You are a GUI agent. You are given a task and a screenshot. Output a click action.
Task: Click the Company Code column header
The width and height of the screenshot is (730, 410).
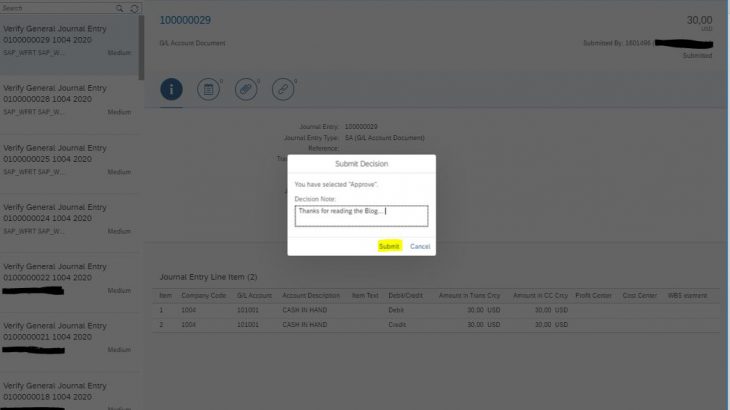tap(203, 296)
